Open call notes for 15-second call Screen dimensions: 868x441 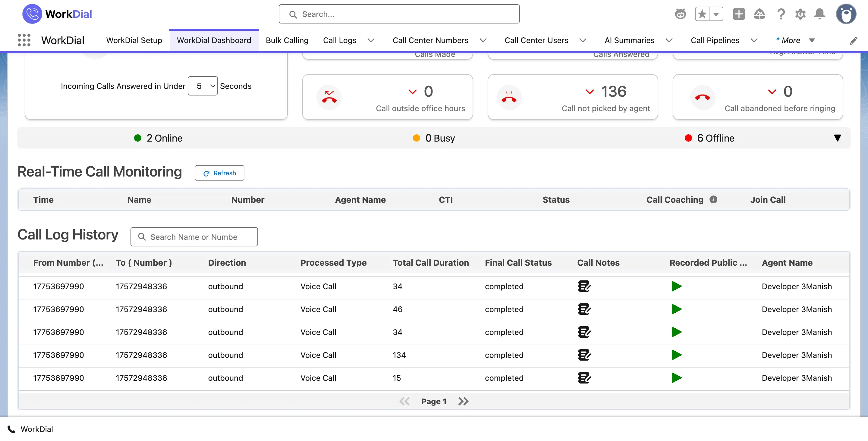(583, 378)
